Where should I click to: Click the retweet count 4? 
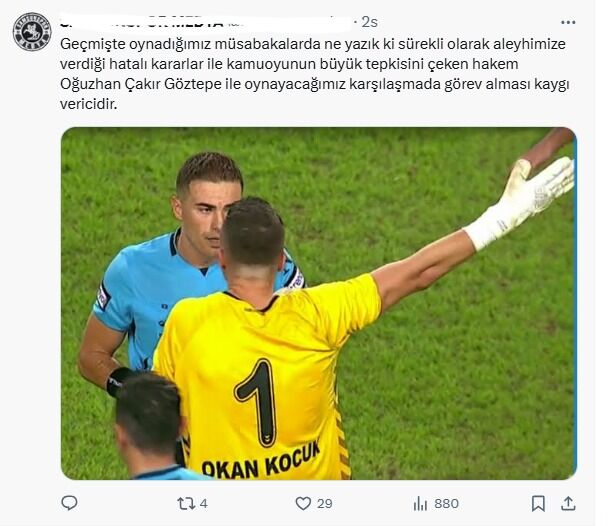pos(203,504)
